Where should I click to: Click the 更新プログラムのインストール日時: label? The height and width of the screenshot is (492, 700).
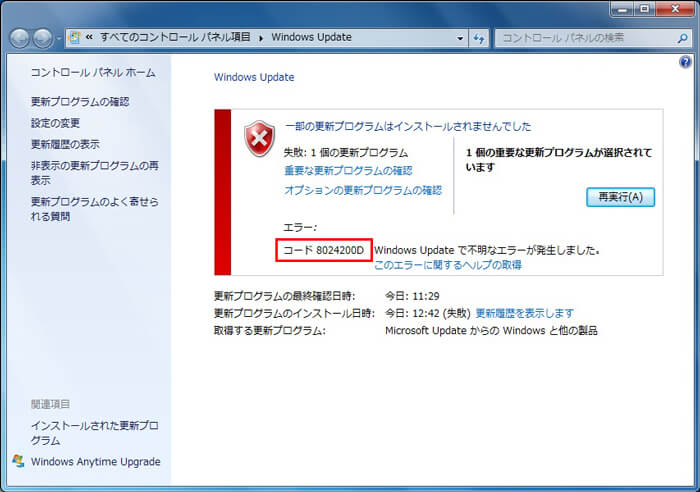click(x=295, y=313)
